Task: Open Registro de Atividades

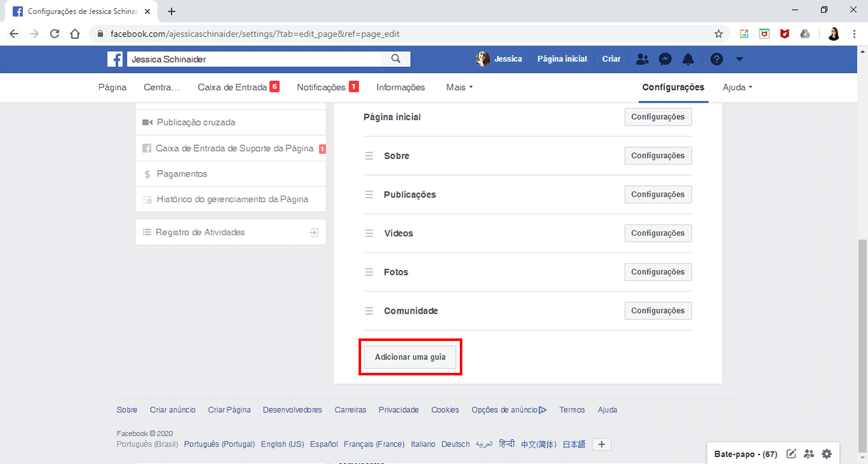Action: click(231, 233)
